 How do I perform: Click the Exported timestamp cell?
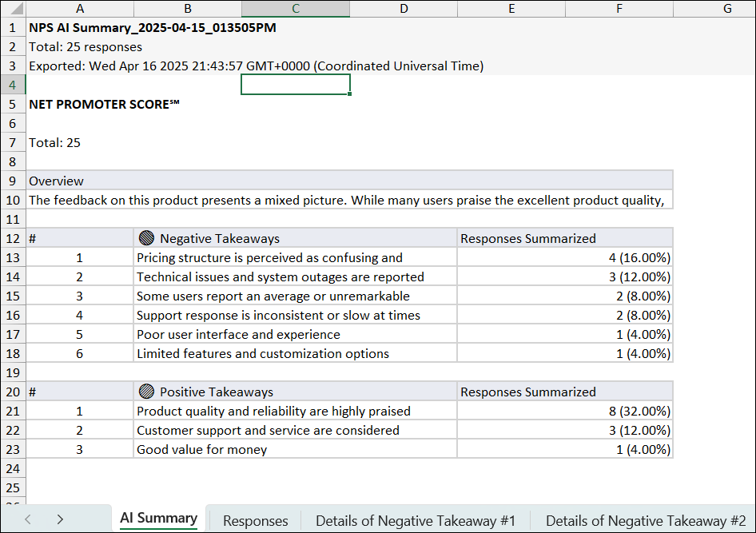(x=256, y=66)
